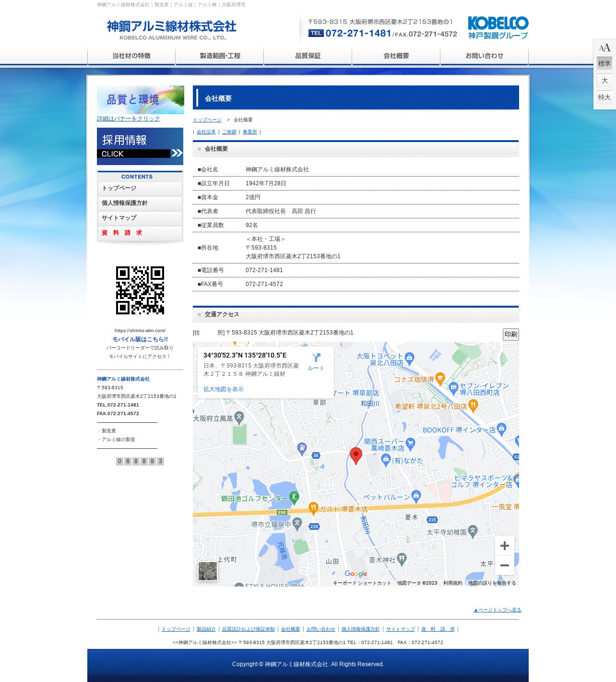
Task: Click 詳細はバナーをクリック link
Action: click(x=129, y=119)
